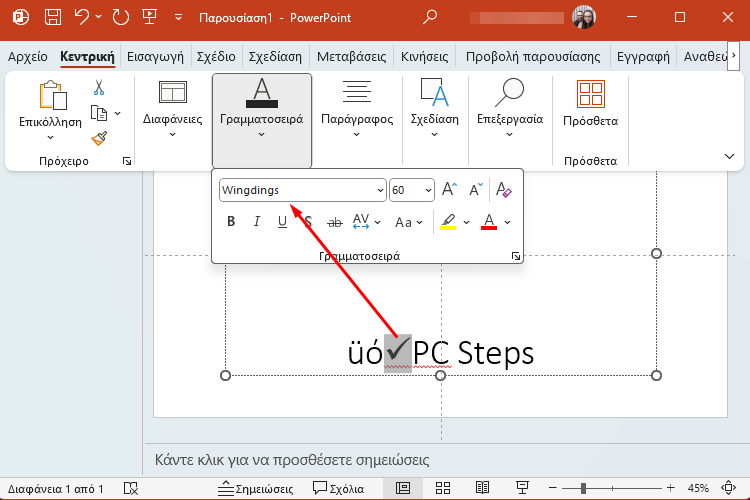This screenshot has width=750, height=500.
Task: Activate the Format Painter brush
Action: (99, 139)
